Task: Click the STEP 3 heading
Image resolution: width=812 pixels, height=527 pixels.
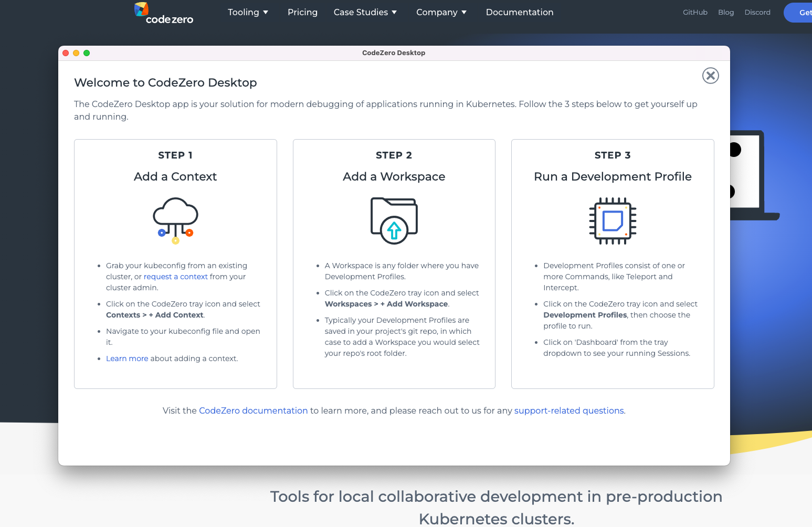Action: 613,155
